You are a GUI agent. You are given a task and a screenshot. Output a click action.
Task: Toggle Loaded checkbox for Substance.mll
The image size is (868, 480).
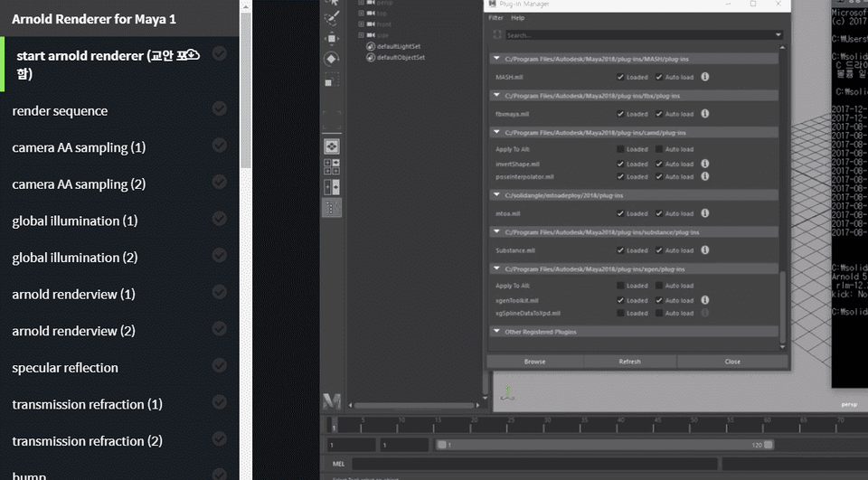coord(620,250)
